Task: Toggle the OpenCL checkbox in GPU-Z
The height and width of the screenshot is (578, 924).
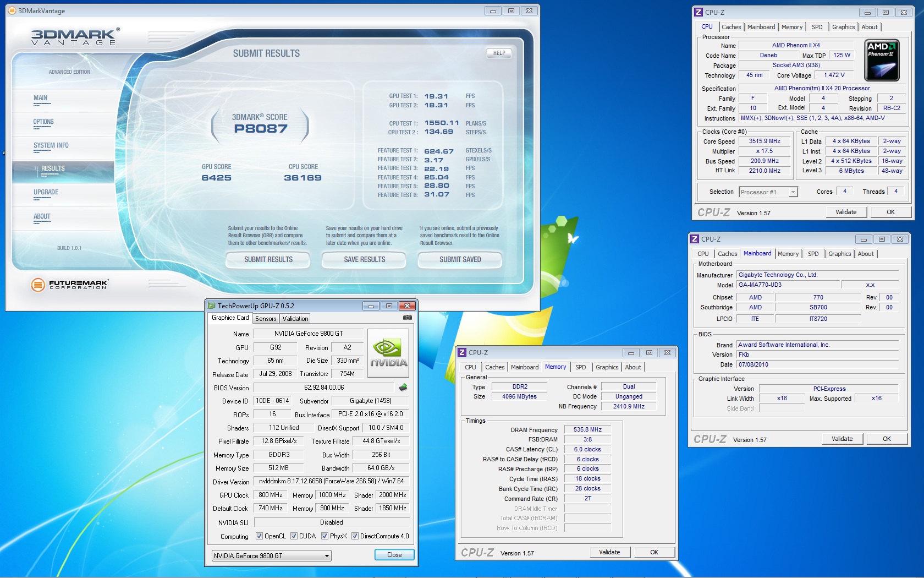Action: [260, 536]
